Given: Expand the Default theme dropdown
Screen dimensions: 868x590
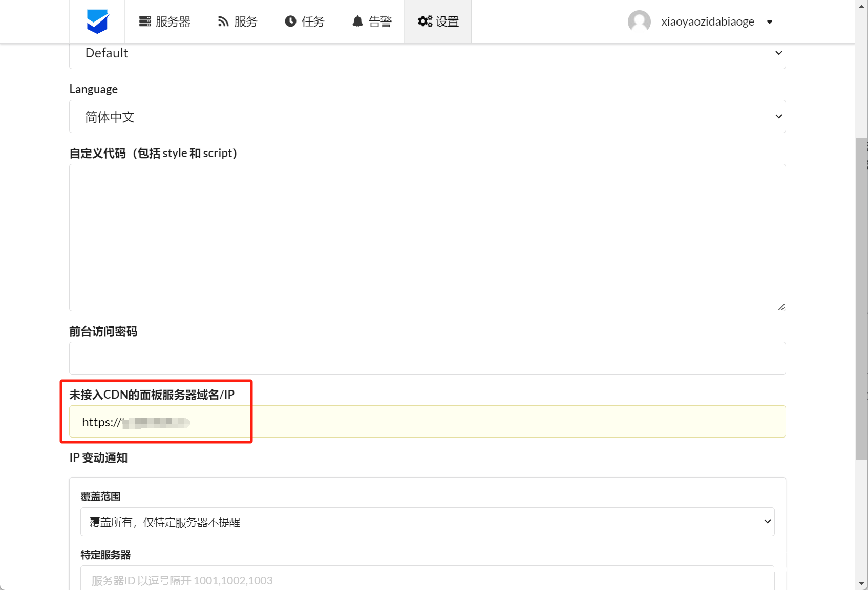Looking at the screenshot, I should tap(427, 53).
